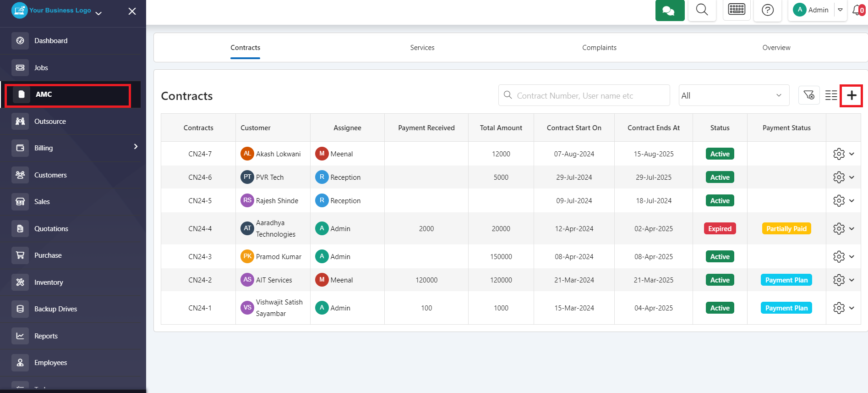Screen dimensions: 868x393
Task: Click the Admin profile button
Action: point(811,10)
